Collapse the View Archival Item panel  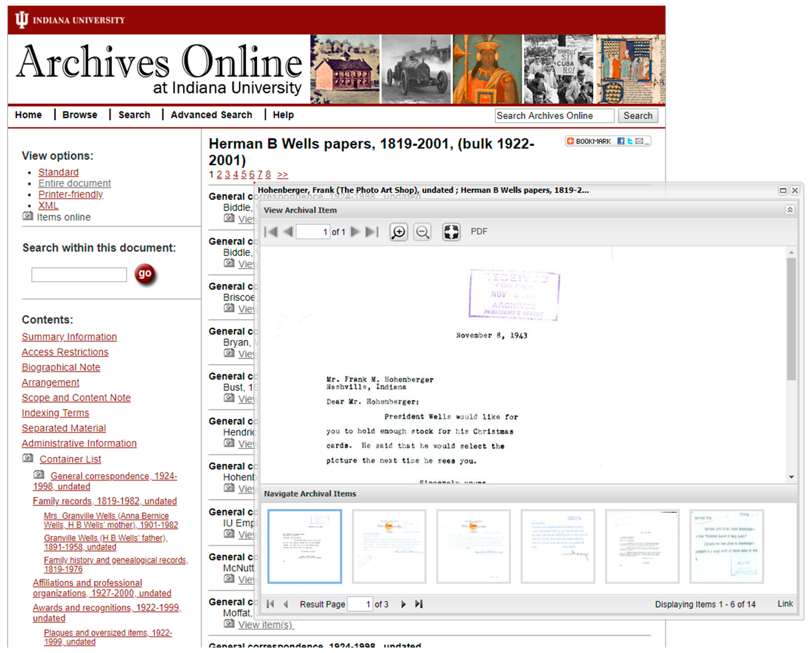(x=789, y=210)
